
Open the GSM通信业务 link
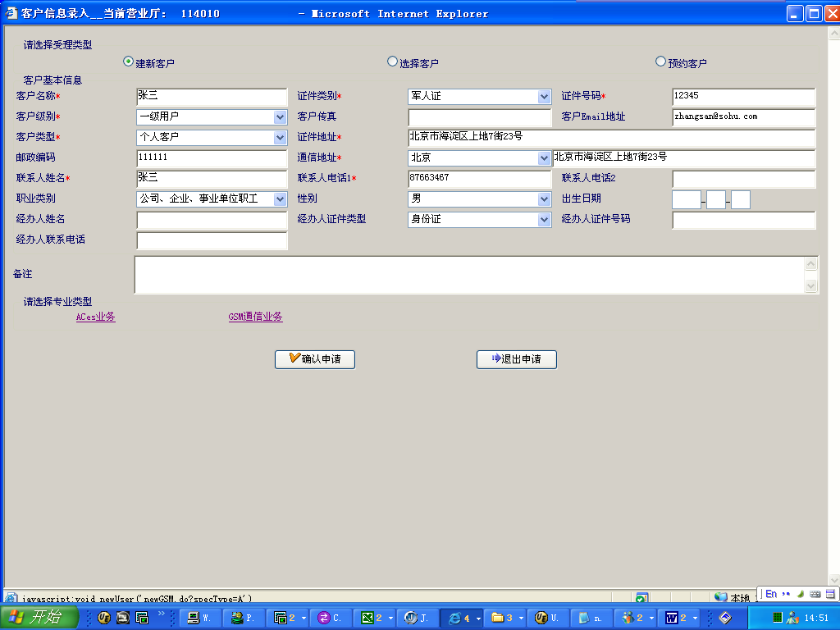(255, 317)
